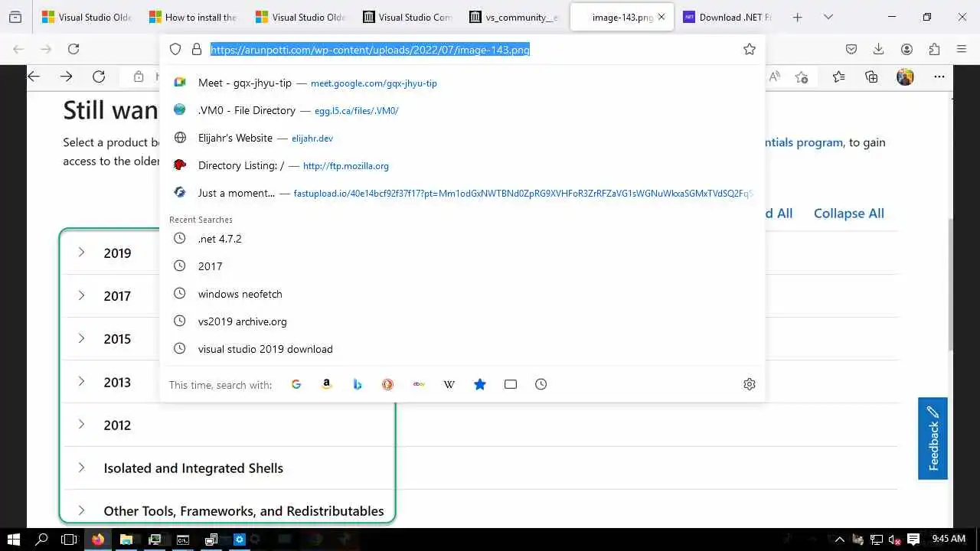Viewport: 980px width, 551px height.
Task: Close the image-143.png tab
Action: point(661,17)
